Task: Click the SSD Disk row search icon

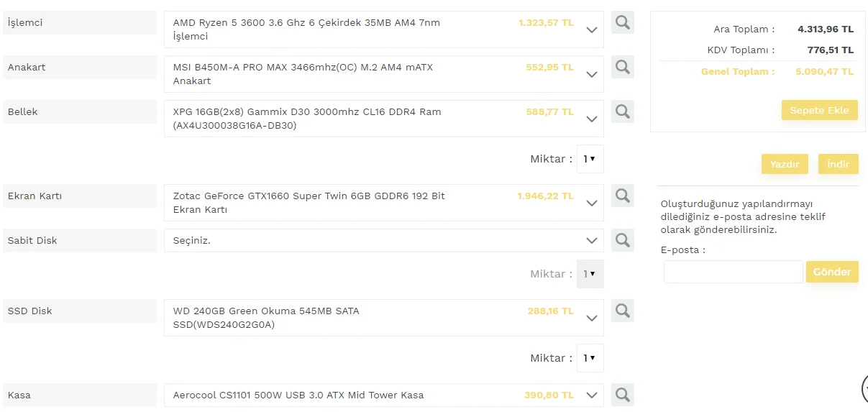Action: [x=623, y=311]
